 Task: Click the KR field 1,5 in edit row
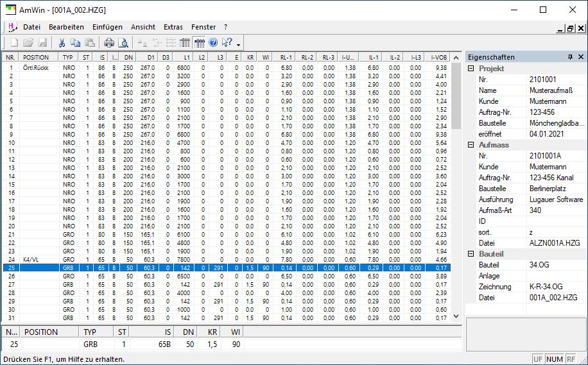pos(207,344)
